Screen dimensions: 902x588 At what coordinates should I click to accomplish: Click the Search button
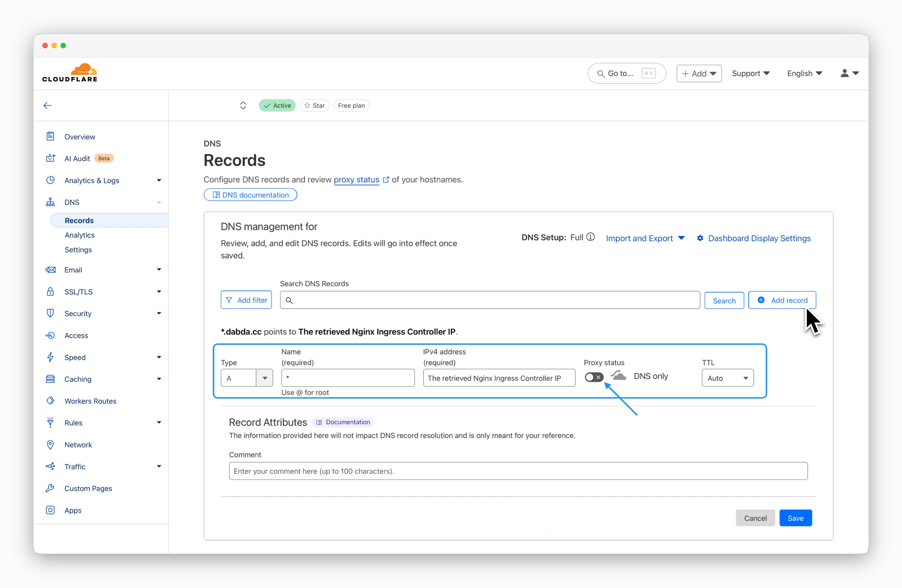pos(724,301)
